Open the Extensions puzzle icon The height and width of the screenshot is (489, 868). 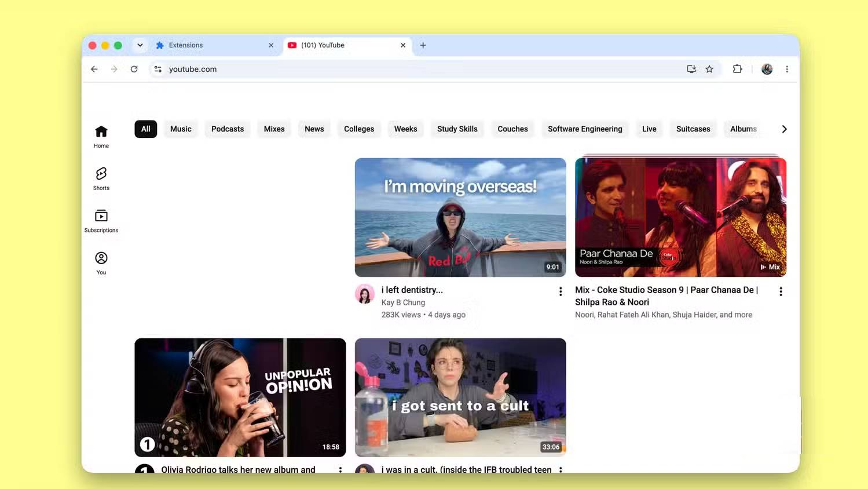point(737,69)
